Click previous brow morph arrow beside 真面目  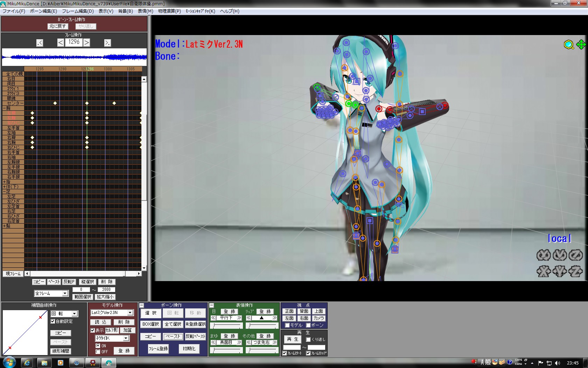213,342
